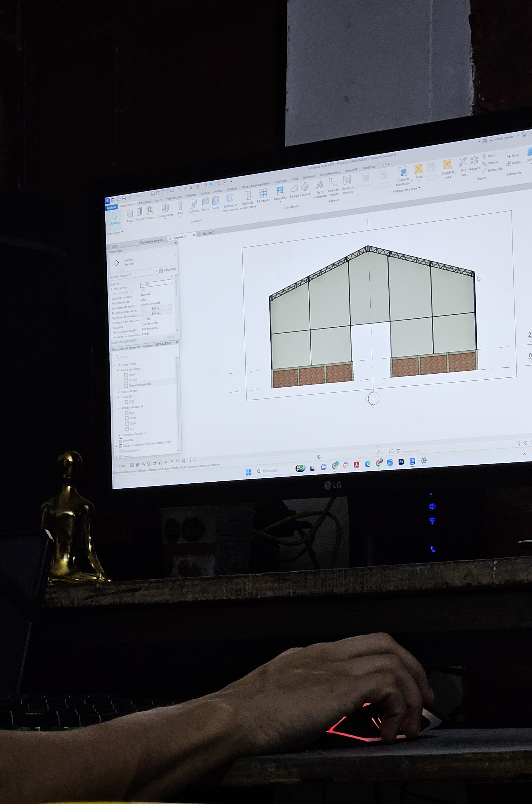Select the Escalera stair tool
The image size is (532, 804).
click(x=305, y=190)
